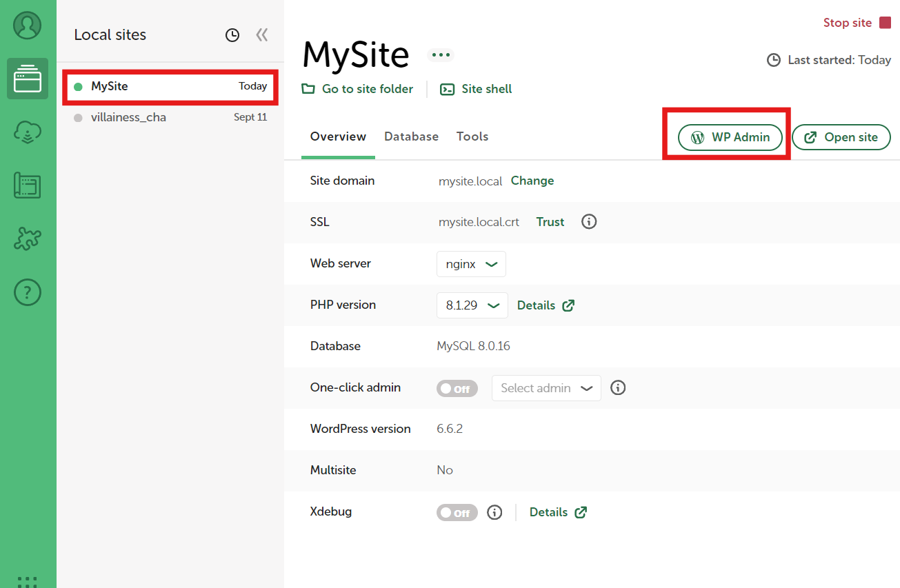Click external link icon next to Xdebug Details
The height and width of the screenshot is (588, 900).
pos(581,512)
